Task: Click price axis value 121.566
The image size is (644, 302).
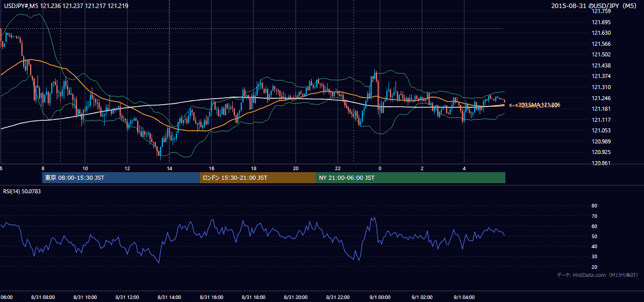Action: tap(601, 44)
